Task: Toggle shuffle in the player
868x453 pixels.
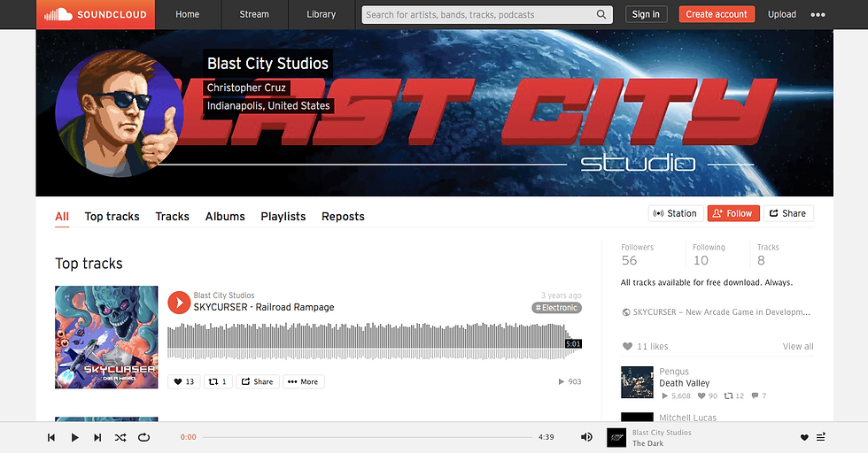Action: coord(120,437)
